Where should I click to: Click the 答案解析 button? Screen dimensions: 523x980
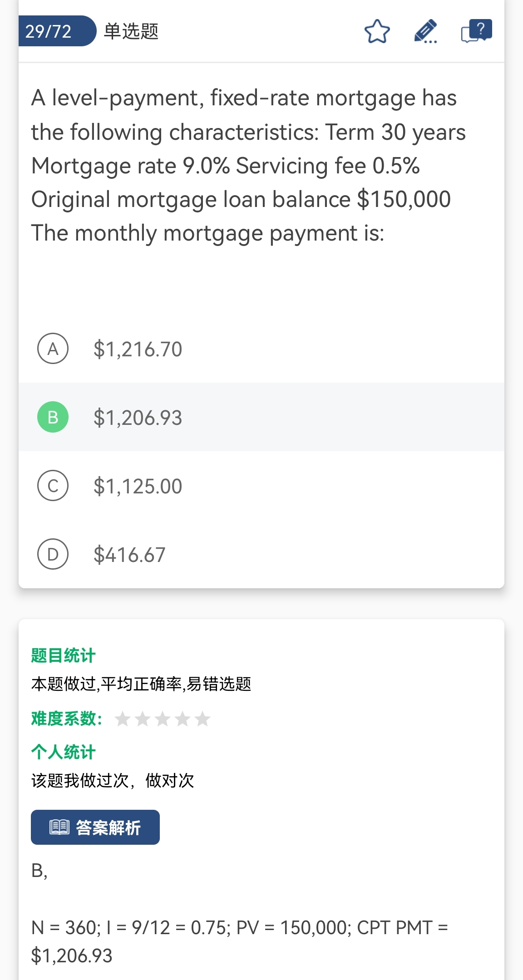point(95,827)
